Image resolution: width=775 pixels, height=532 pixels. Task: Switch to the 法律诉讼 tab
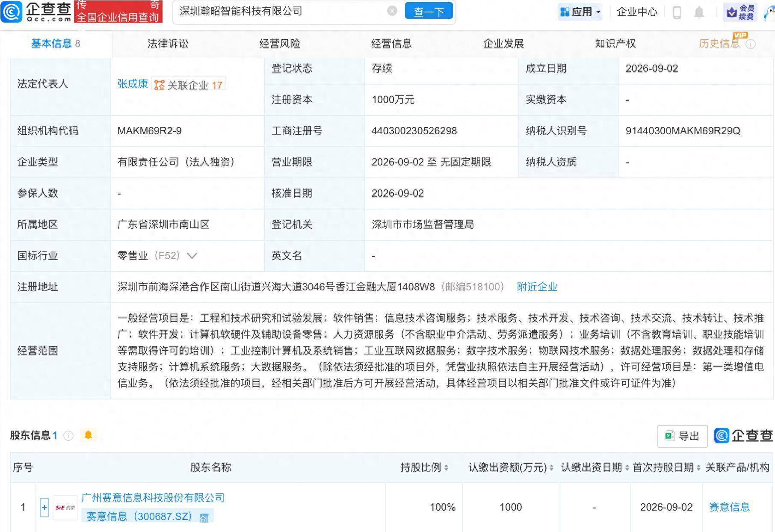pos(168,44)
